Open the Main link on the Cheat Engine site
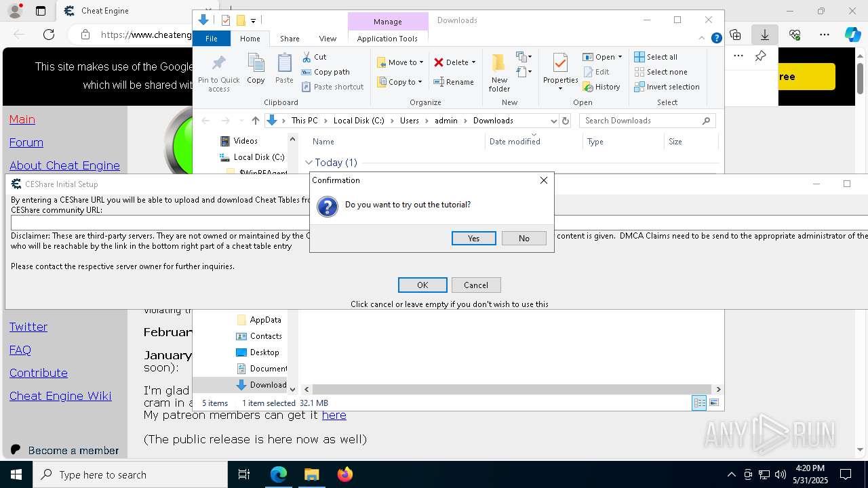This screenshot has height=488, width=868. click(x=22, y=119)
